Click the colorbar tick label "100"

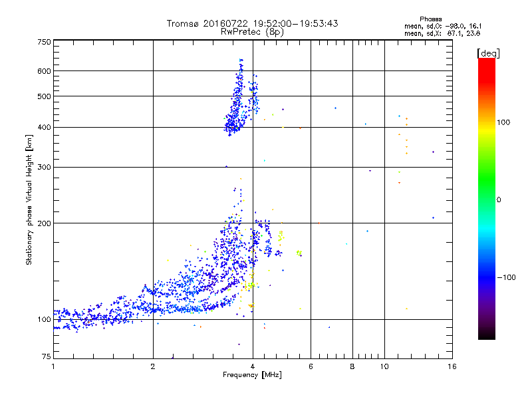(503, 122)
